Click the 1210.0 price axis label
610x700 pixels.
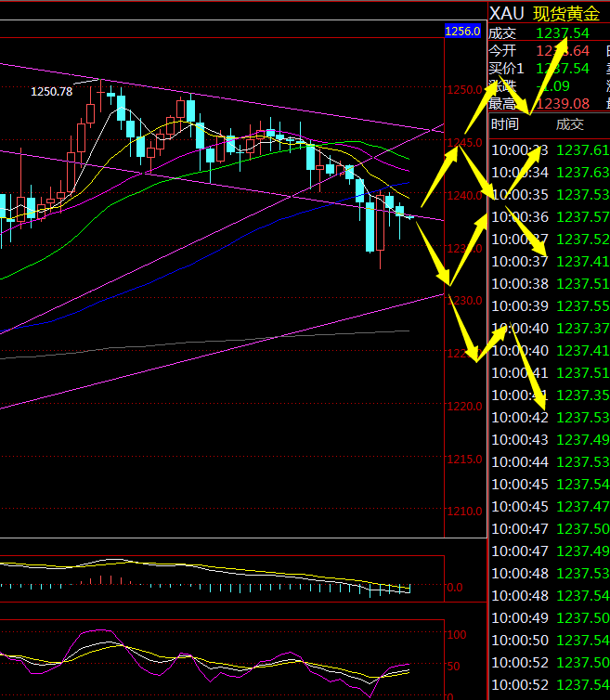(x=465, y=512)
